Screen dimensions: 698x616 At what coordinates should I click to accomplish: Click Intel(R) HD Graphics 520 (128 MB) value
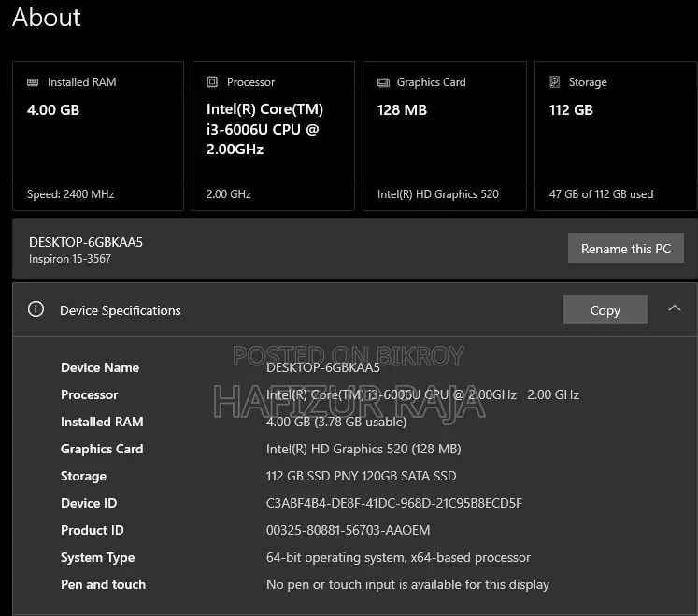click(363, 449)
